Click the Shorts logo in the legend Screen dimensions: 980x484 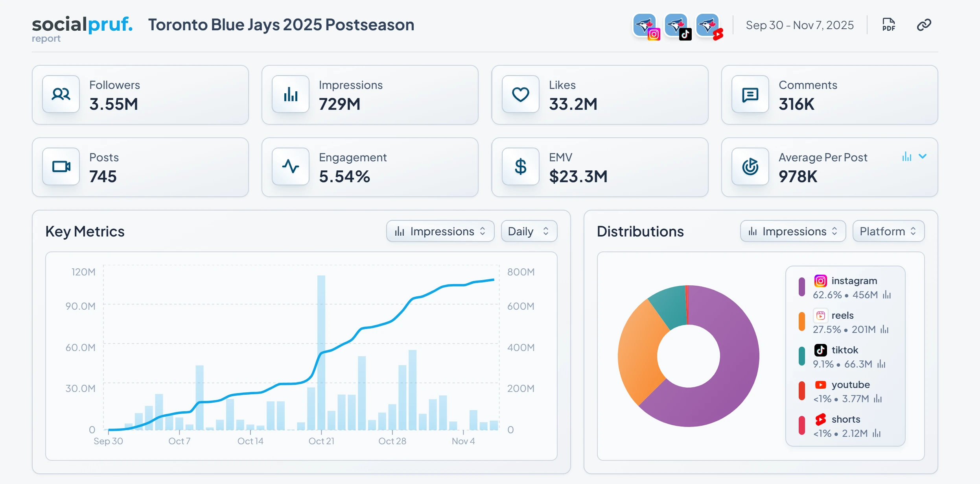[820, 419]
